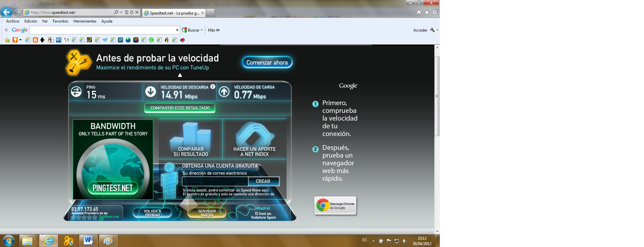Open dropdown arrow beside the wrench icon
The image size is (644, 247).
437,30
